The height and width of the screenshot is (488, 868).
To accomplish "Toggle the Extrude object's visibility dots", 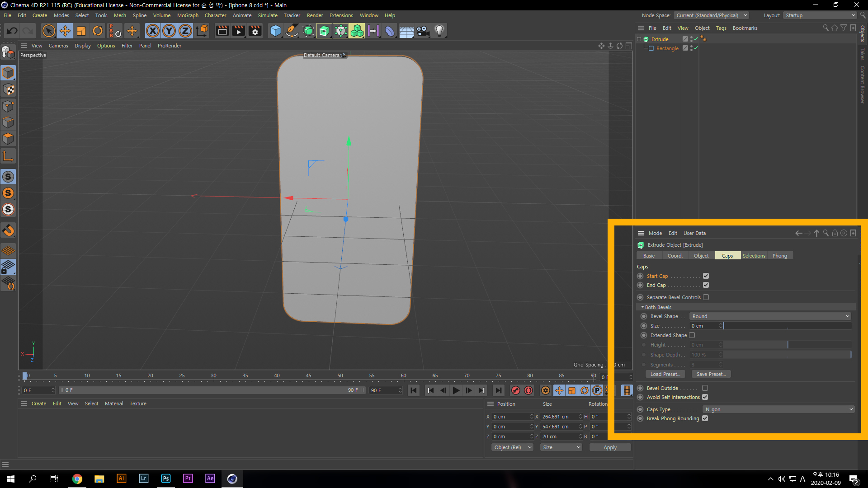I will pyautogui.click(x=691, y=39).
